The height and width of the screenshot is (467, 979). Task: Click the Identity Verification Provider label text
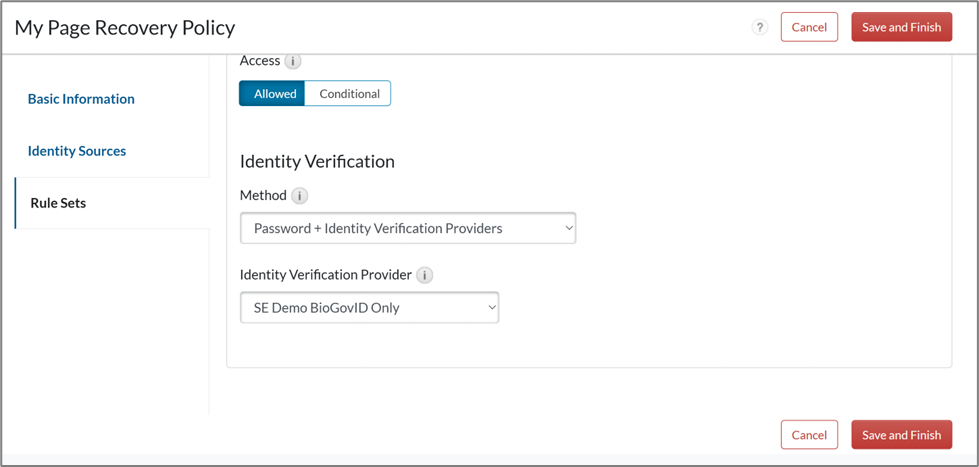click(x=325, y=275)
